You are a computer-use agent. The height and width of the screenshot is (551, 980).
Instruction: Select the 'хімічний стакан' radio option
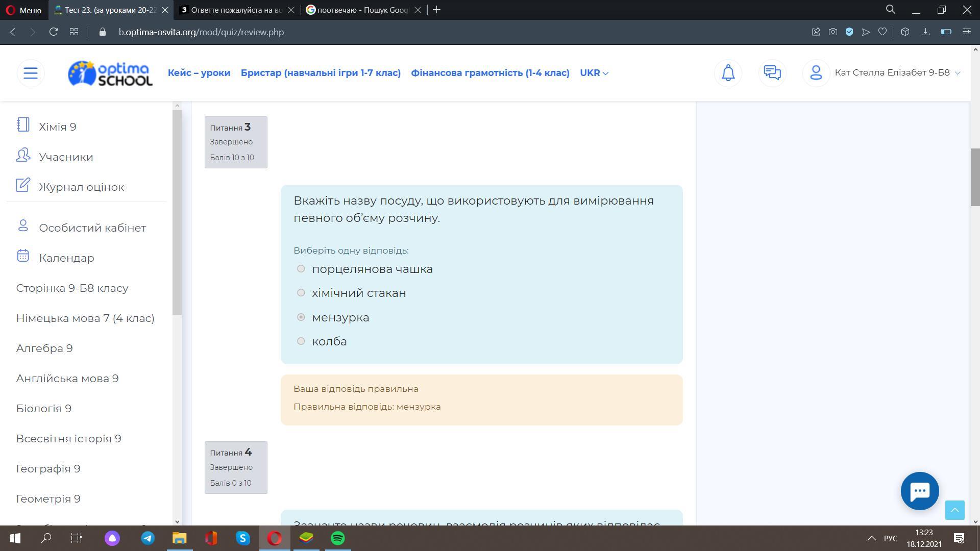pyautogui.click(x=301, y=293)
